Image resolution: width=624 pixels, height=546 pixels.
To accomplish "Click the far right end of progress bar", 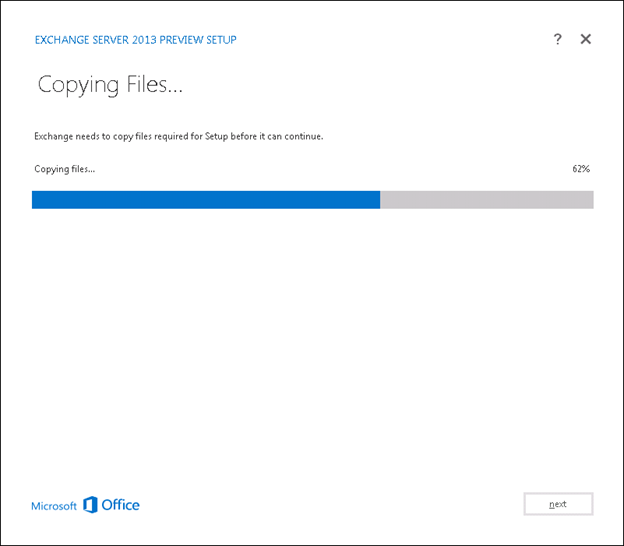I will pos(591,200).
